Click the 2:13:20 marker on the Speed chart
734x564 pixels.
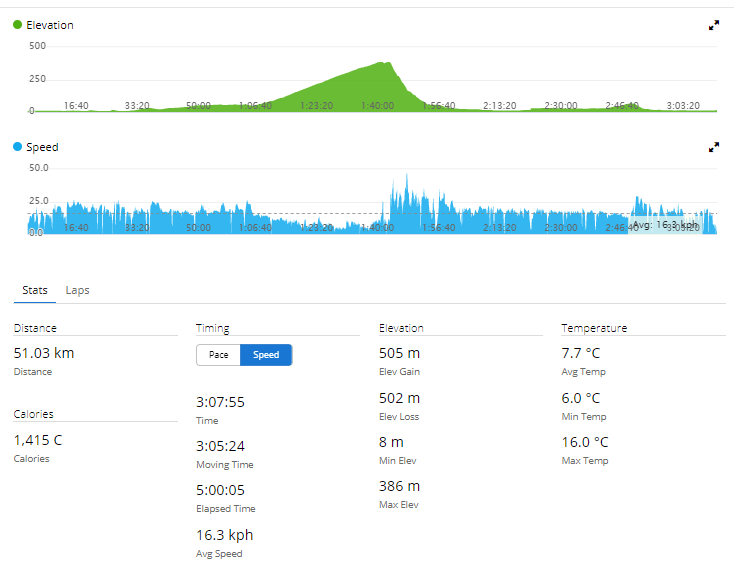499,227
